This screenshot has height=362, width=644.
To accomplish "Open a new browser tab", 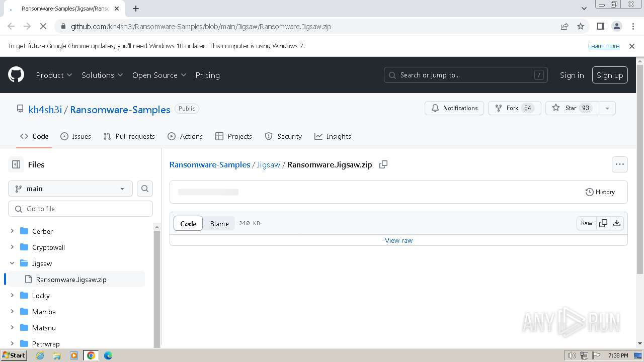I will coord(136,9).
